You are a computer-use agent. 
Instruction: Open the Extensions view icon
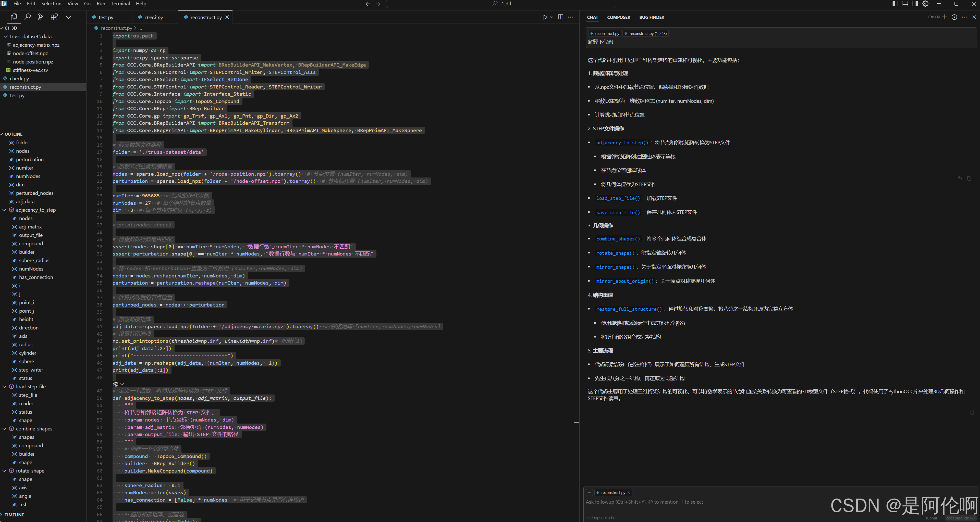(54, 17)
